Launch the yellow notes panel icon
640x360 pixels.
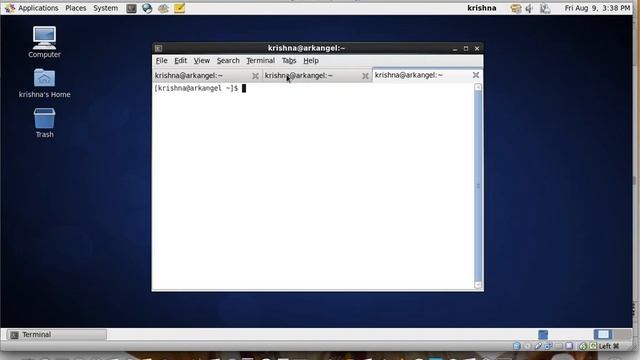[x=179, y=8]
